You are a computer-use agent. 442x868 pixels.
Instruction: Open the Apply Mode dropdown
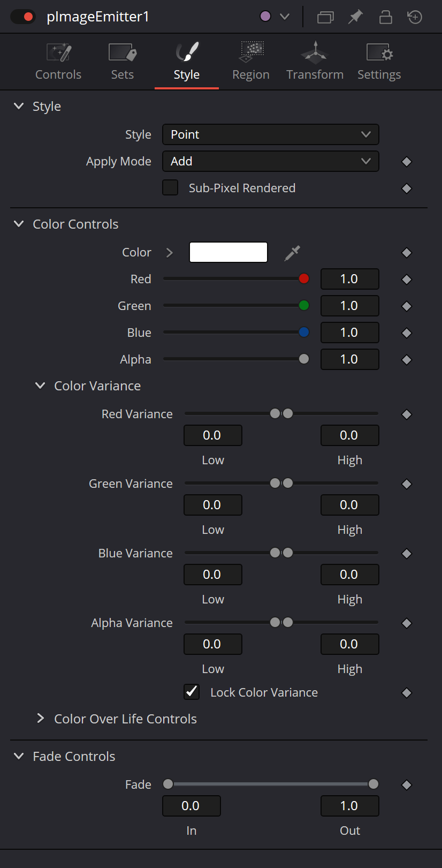(x=271, y=161)
